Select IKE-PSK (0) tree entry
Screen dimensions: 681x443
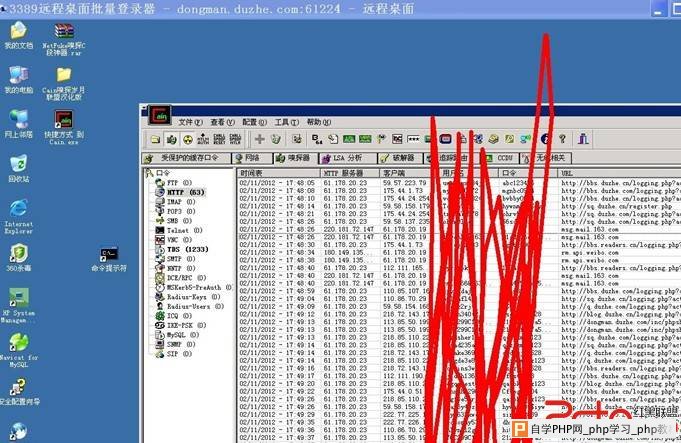pyautogui.click(x=181, y=325)
